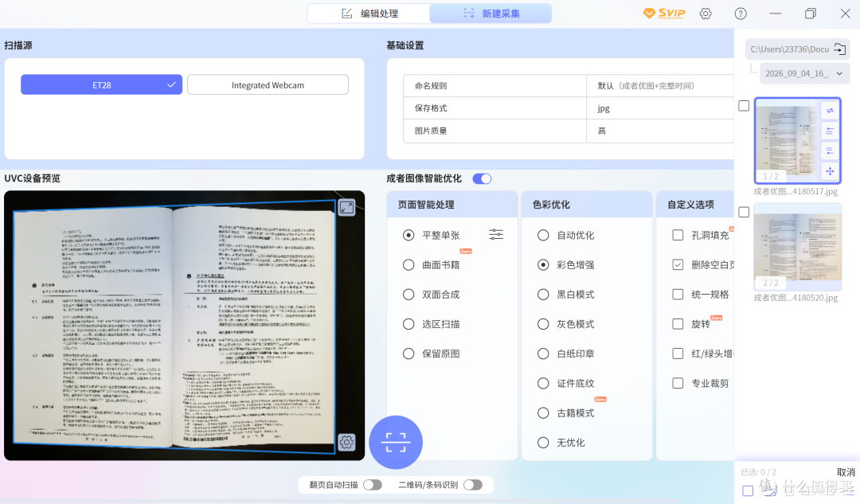The image size is (860, 504).
Task: Click the 新建采集 scan icon
Action: 469,14
